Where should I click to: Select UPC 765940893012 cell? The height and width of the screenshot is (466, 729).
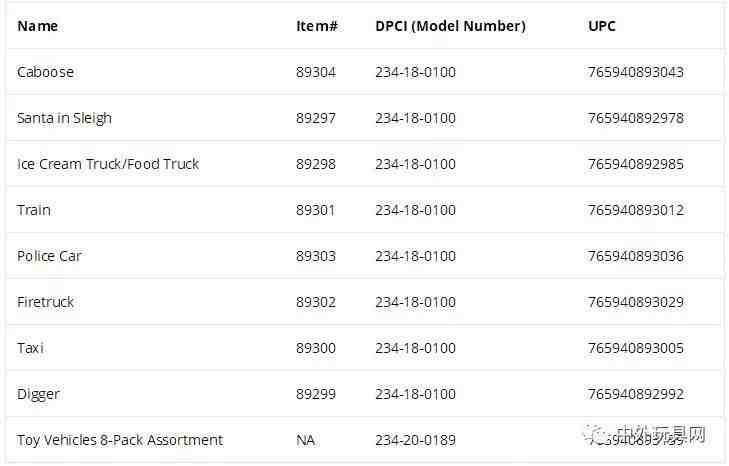pos(636,210)
